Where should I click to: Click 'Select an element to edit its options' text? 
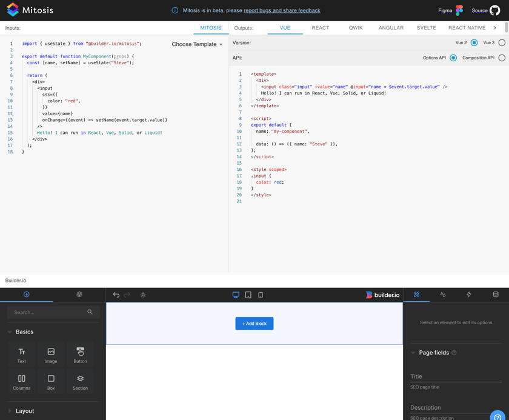[456, 322]
